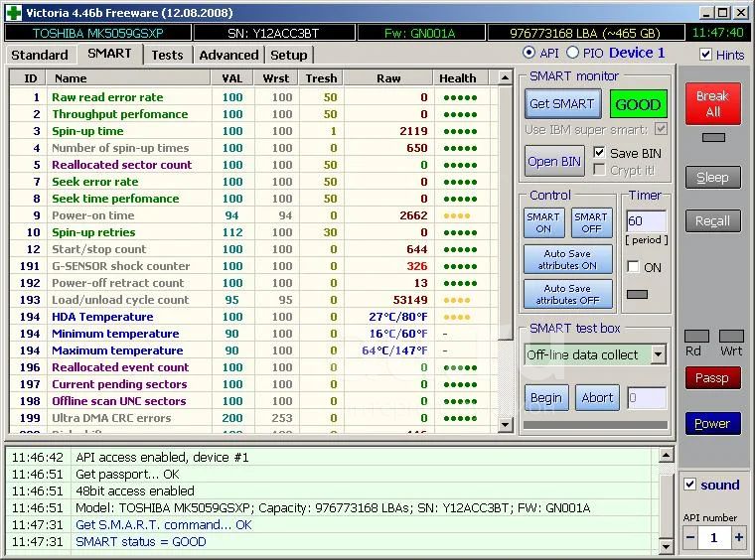Viewport: 755px width, 560px height.
Task: Select the Load/unload cycle count row
Action: tap(253, 300)
